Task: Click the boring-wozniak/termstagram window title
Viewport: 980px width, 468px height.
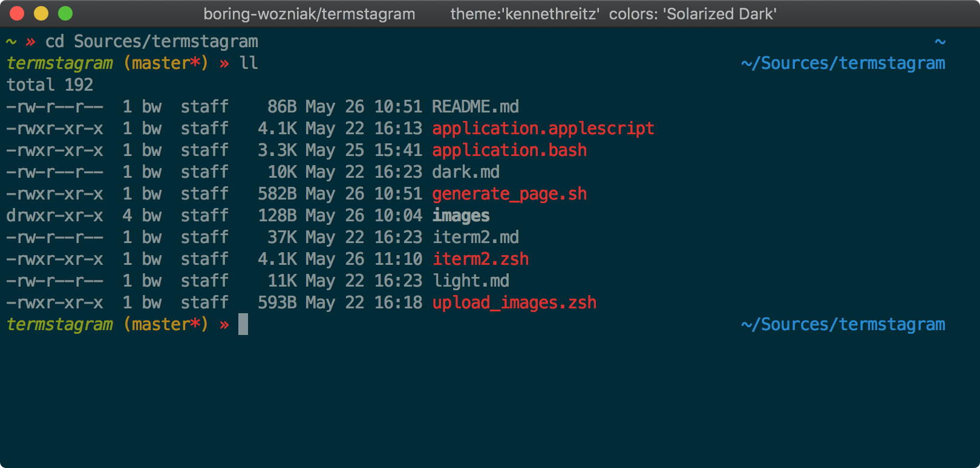Action: 309,14
